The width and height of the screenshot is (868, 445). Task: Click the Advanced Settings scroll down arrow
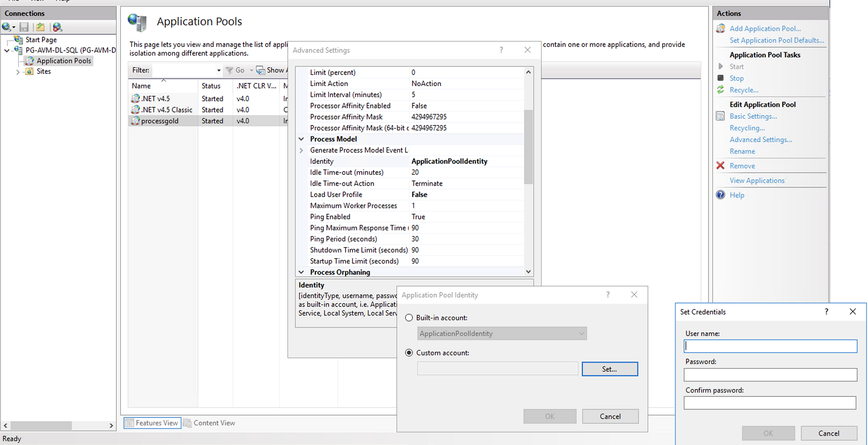[528, 272]
